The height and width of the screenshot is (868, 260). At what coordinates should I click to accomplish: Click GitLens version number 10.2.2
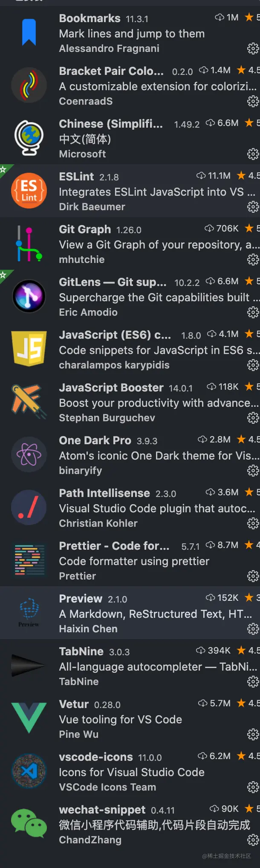coord(187,283)
